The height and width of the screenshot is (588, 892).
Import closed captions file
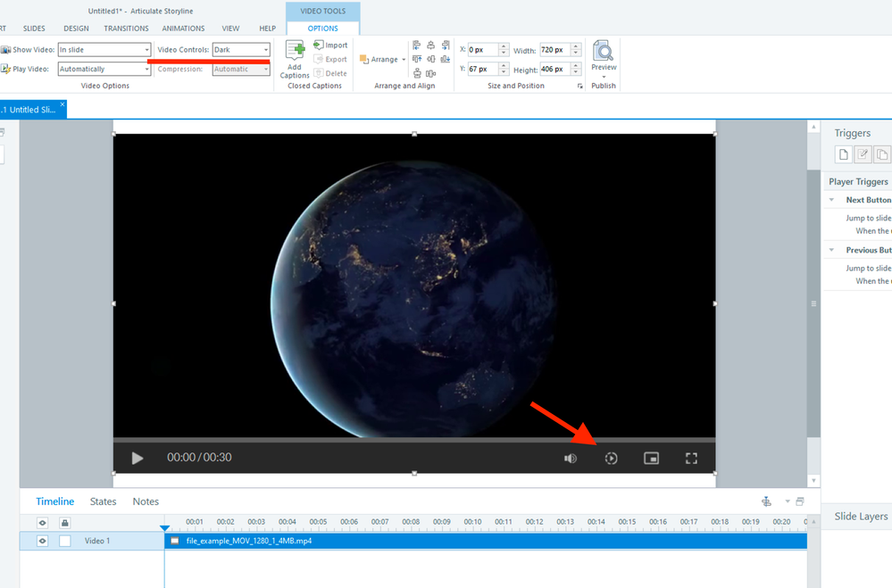click(x=330, y=45)
